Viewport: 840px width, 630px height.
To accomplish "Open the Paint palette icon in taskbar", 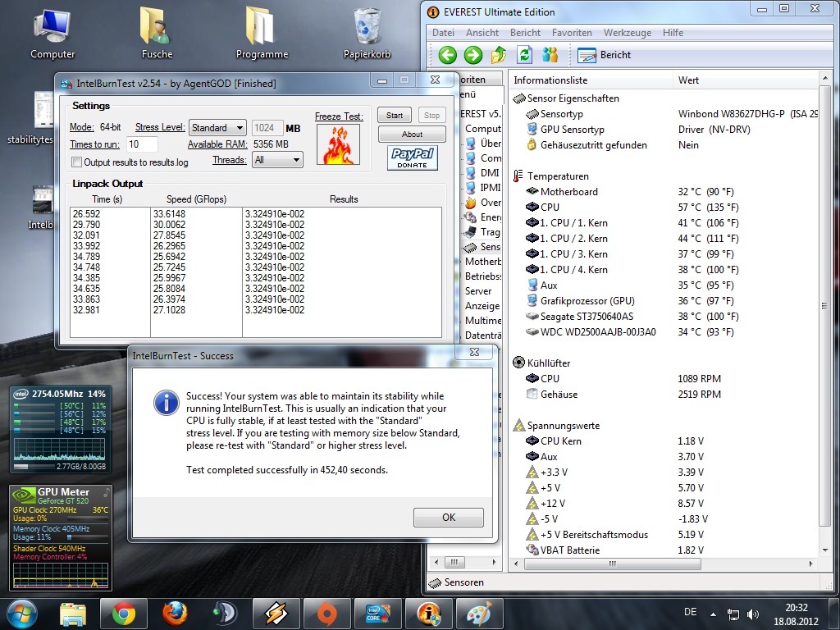I will [x=479, y=614].
